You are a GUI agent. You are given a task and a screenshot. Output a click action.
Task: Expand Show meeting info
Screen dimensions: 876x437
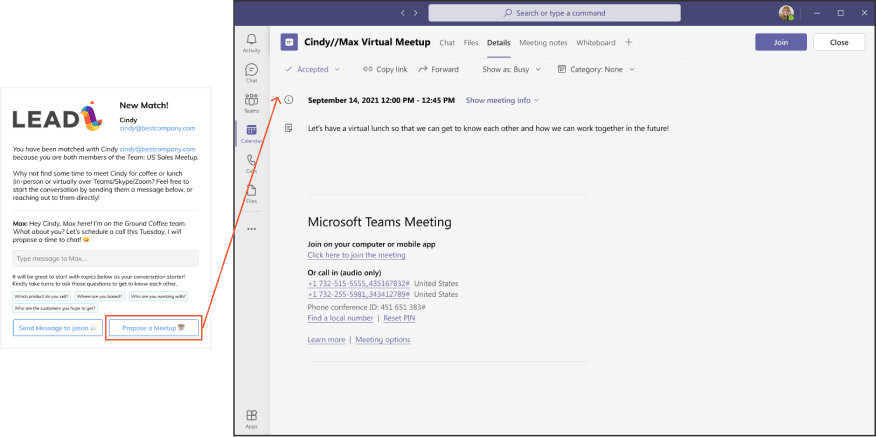coord(502,100)
